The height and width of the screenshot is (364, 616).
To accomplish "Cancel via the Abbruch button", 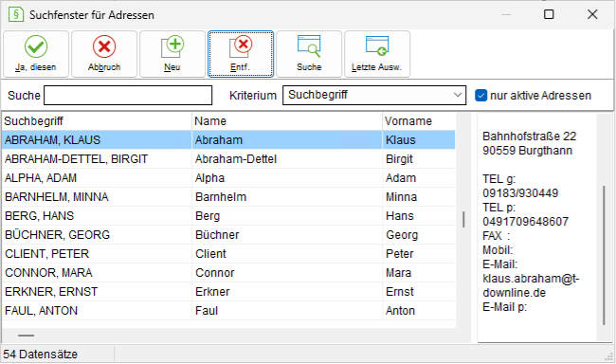I will pos(104,54).
